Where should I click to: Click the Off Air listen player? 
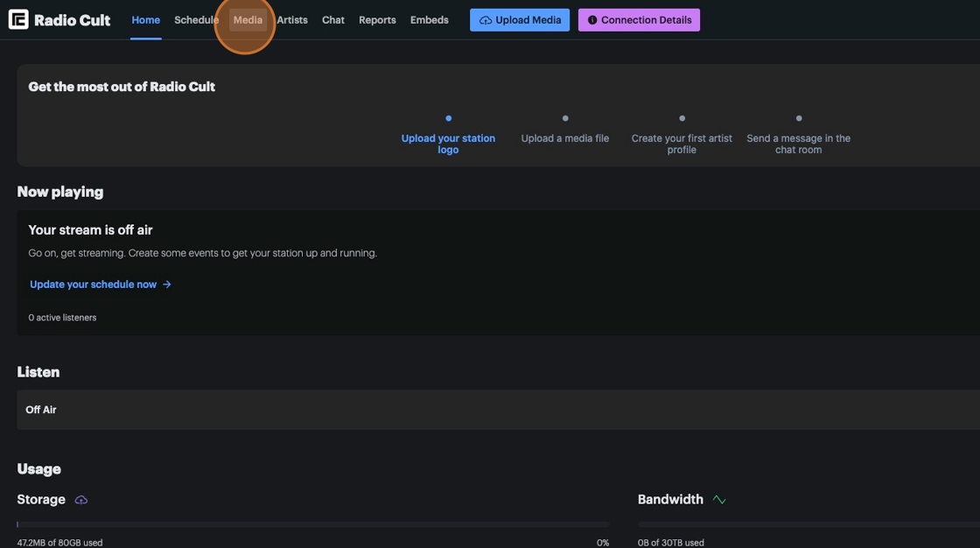498,410
